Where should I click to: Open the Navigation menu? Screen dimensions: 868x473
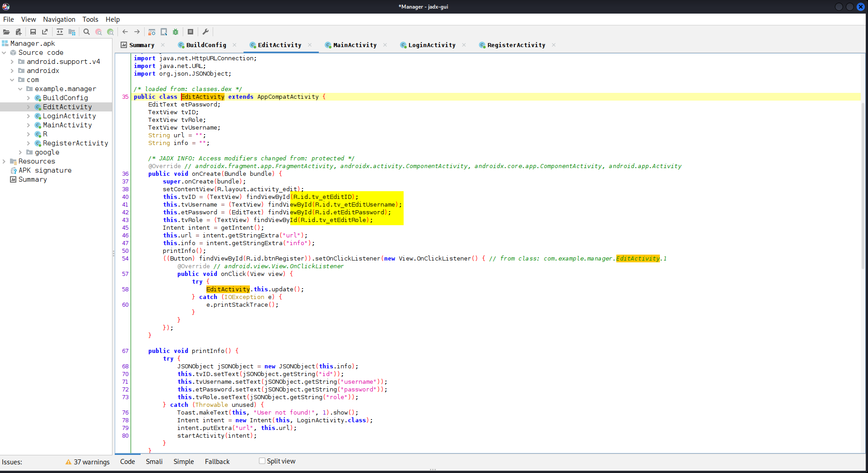pos(59,19)
